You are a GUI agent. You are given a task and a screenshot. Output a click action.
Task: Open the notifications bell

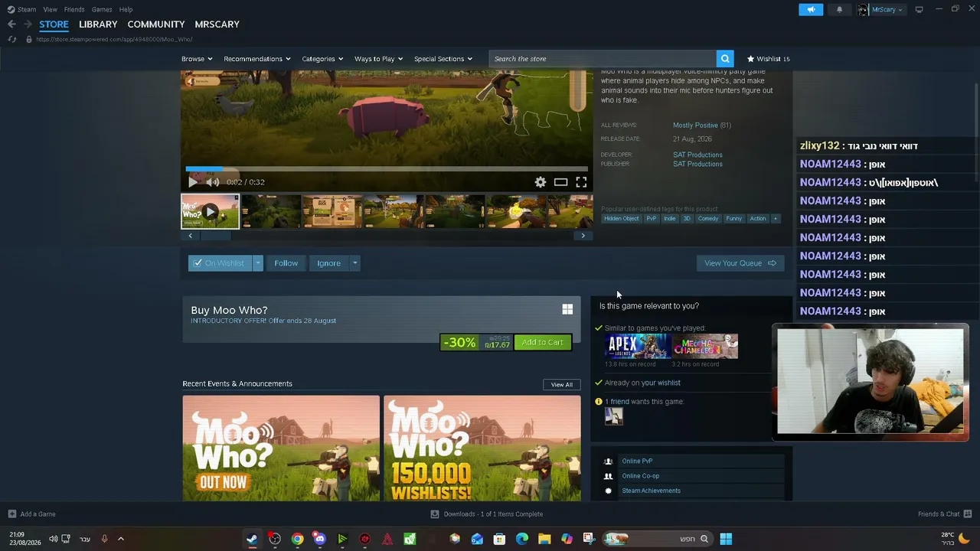coord(839,9)
